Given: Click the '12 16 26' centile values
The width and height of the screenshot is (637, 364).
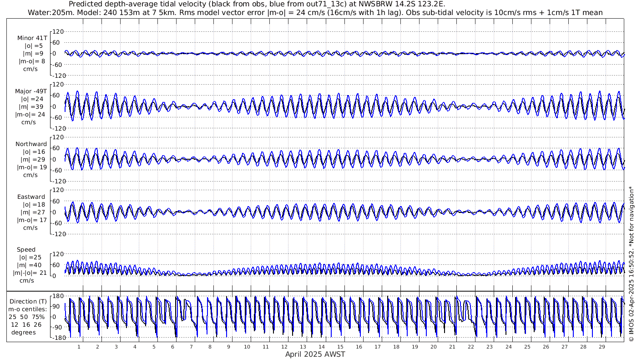Looking at the screenshot, I should pyautogui.click(x=26, y=324).
